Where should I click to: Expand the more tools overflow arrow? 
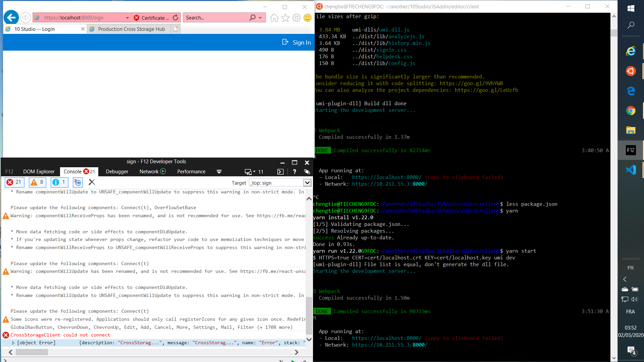[219, 172]
